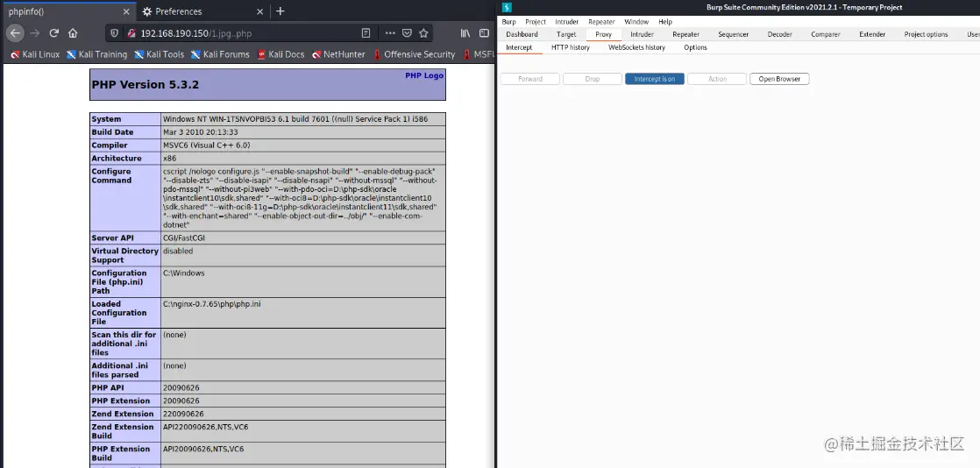Open the Kali Tools bookmark
Image resolution: width=980 pixels, height=468 pixels.
pyautogui.click(x=159, y=54)
